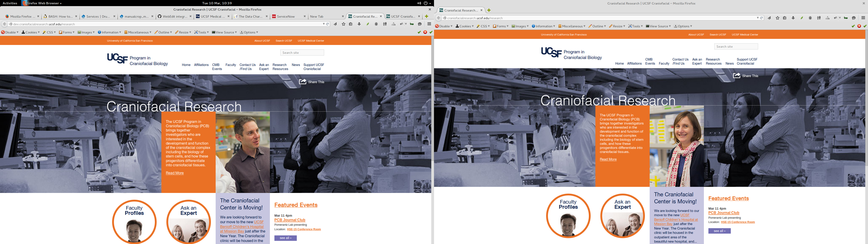Open CSS dropdown in left developer toolbar

(49, 32)
